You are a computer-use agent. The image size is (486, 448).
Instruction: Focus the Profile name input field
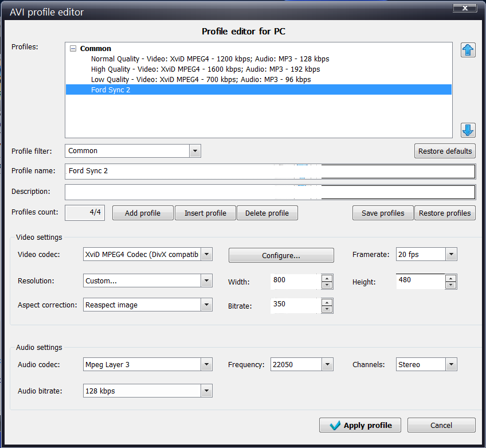click(270, 172)
